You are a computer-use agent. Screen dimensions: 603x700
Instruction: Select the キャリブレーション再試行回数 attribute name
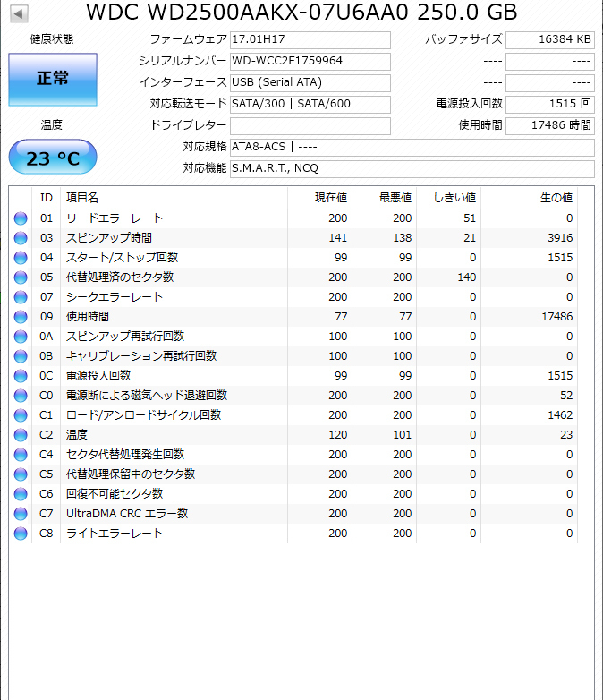(141, 355)
